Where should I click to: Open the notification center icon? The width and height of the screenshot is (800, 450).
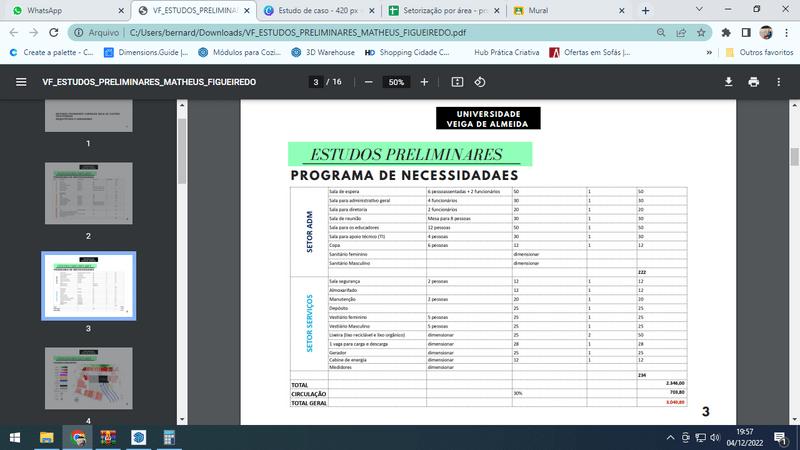(x=780, y=437)
